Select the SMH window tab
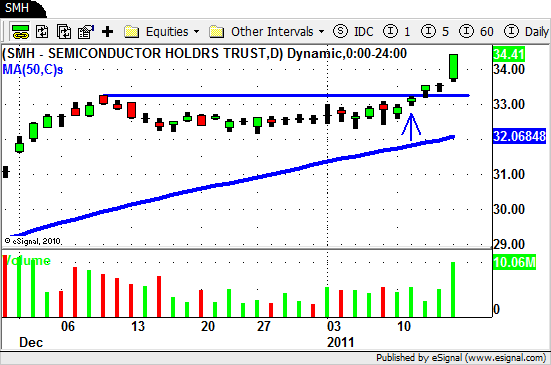This screenshot has height=365, width=551. pyautogui.click(x=21, y=8)
